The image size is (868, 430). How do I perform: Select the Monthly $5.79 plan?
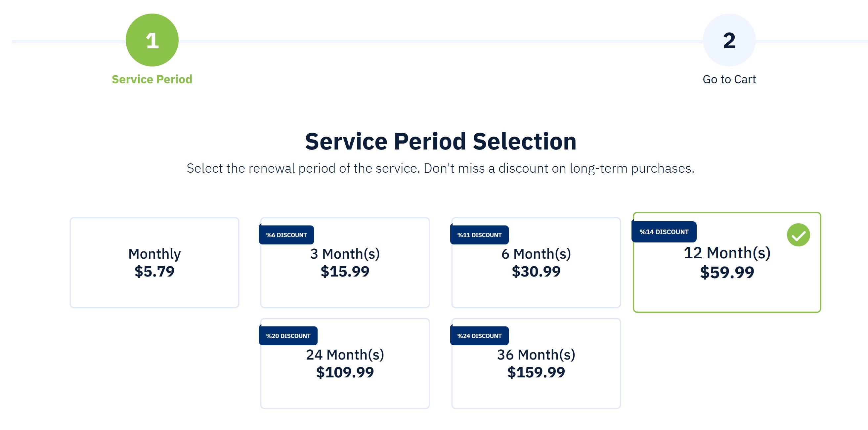[x=154, y=263]
